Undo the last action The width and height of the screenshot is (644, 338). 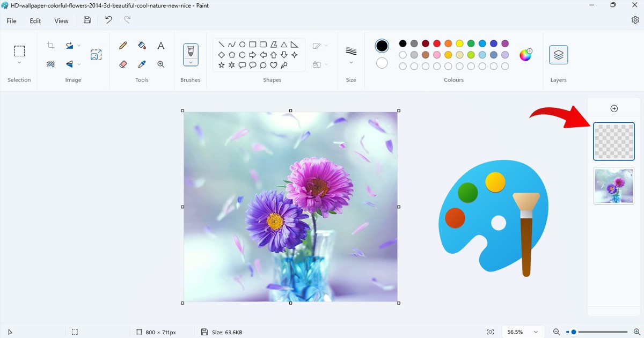(108, 20)
